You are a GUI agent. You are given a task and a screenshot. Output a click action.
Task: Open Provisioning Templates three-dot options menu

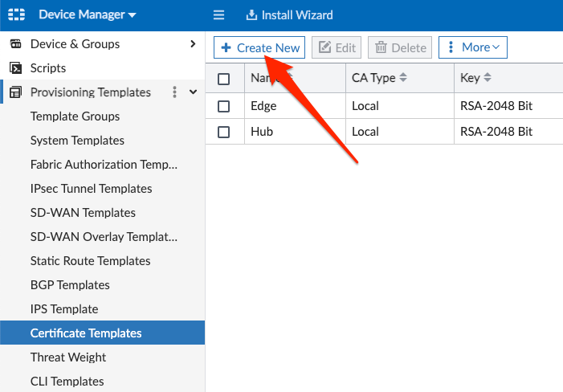pyautogui.click(x=174, y=92)
